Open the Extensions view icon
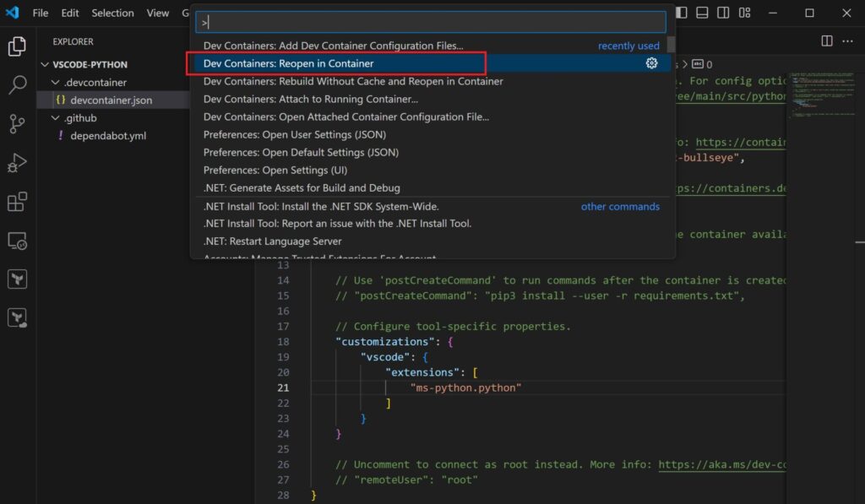The width and height of the screenshot is (865, 504). pos(17,202)
